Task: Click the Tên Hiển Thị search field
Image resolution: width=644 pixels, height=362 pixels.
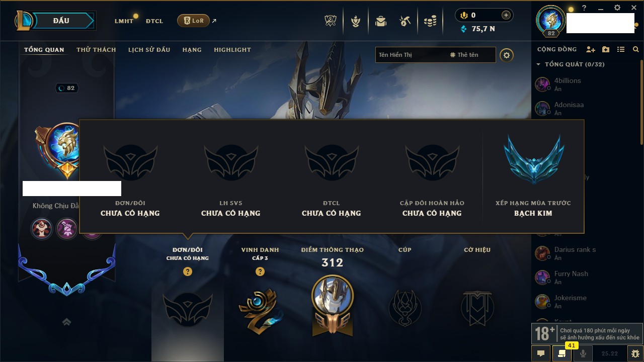Action: tap(410, 55)
